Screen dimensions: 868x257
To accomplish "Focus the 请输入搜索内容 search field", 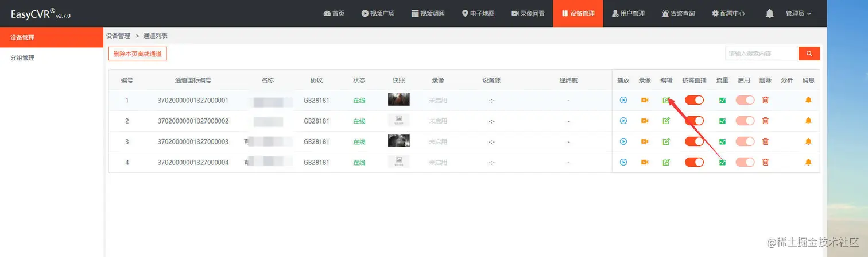I will coord(762,53).
